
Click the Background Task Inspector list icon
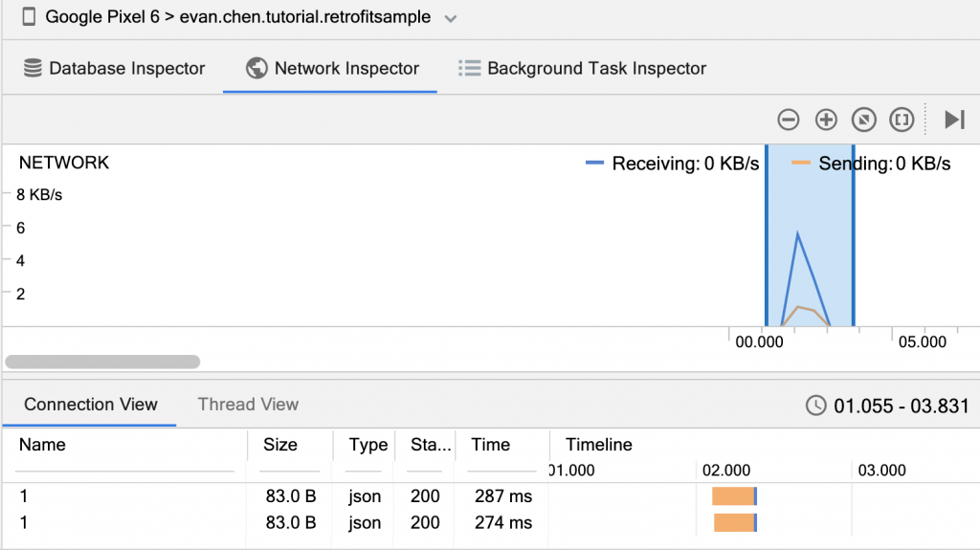469,68
